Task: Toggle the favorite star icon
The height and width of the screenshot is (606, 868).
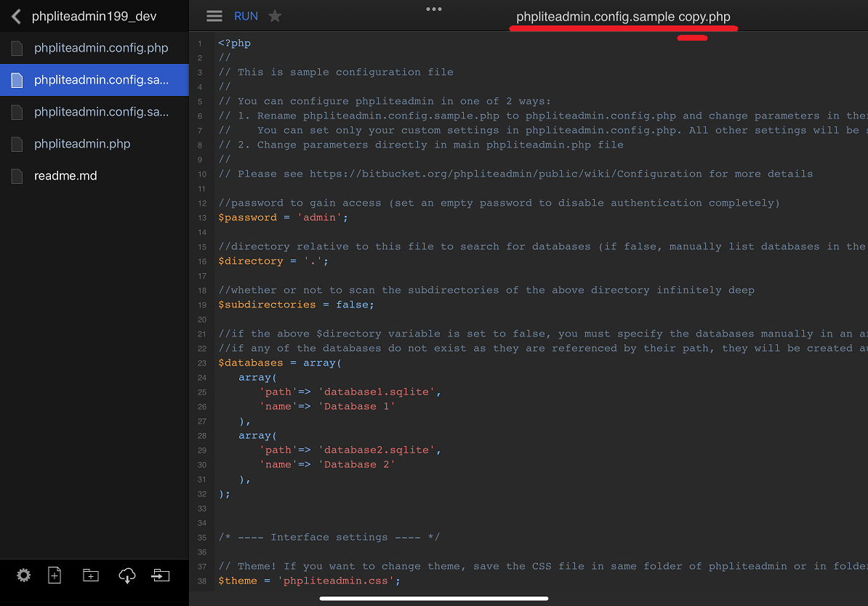Action: [x=275, y=16]
